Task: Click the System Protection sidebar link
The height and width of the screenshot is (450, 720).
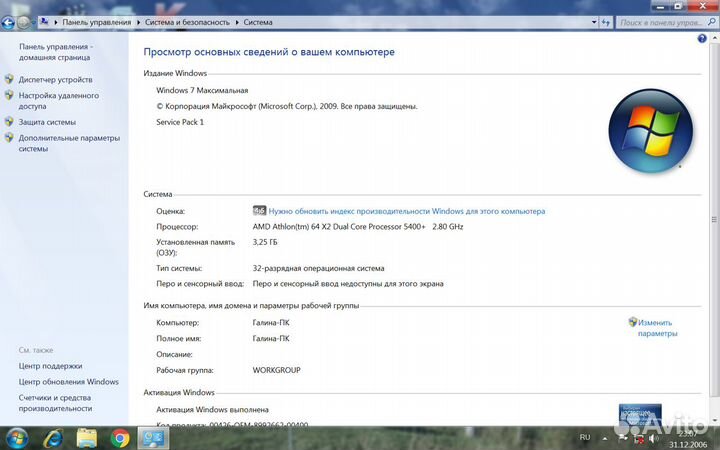Action: (47, 122)
